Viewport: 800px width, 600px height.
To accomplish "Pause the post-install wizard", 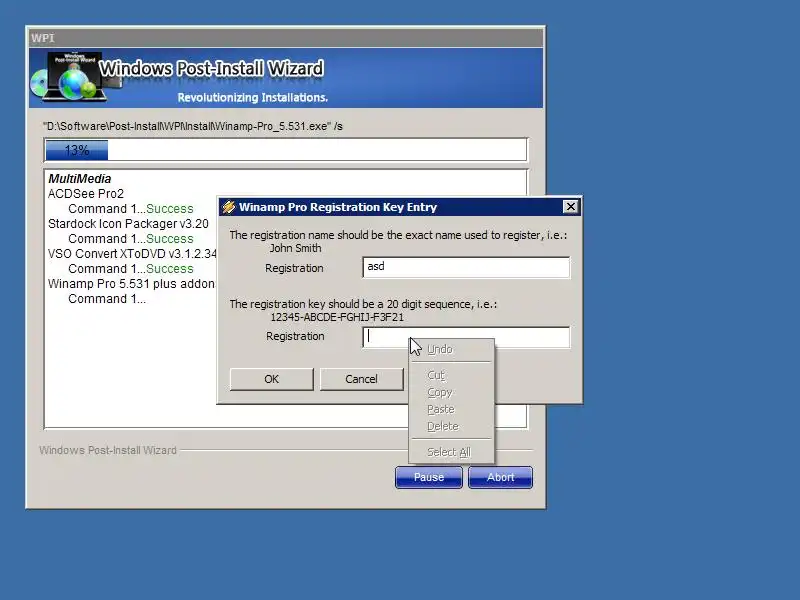I will coord(429,477).
